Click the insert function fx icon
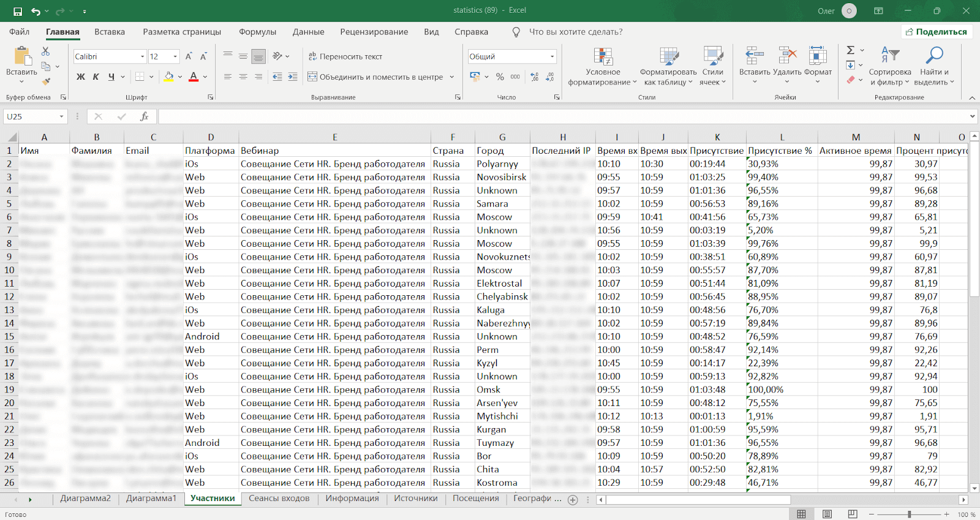The height and width of the screenshot is (520, 980). (x=145, y=116)
